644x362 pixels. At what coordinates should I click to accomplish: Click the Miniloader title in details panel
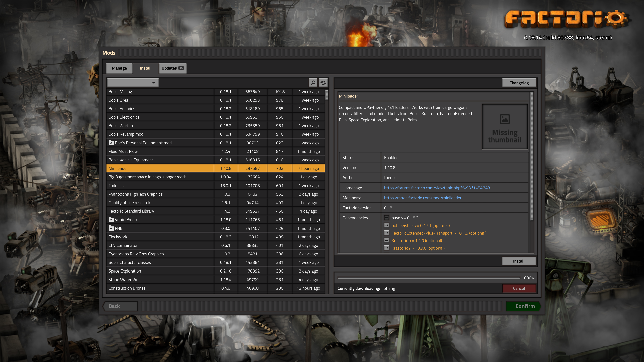pyautogui.click(x=348, y=96)
